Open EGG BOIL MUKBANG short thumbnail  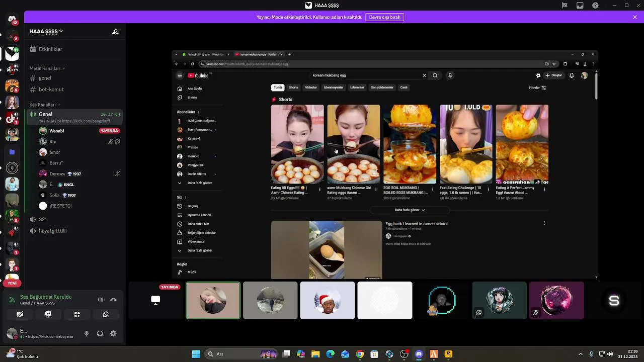[410, 144]
